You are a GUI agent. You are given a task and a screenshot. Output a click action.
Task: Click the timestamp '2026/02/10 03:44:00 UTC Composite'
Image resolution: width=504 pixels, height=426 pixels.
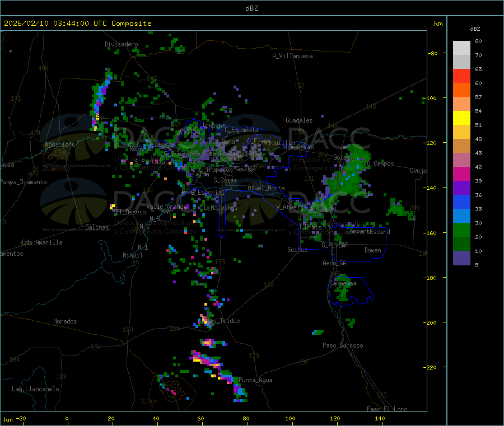[x=77, y=24]
